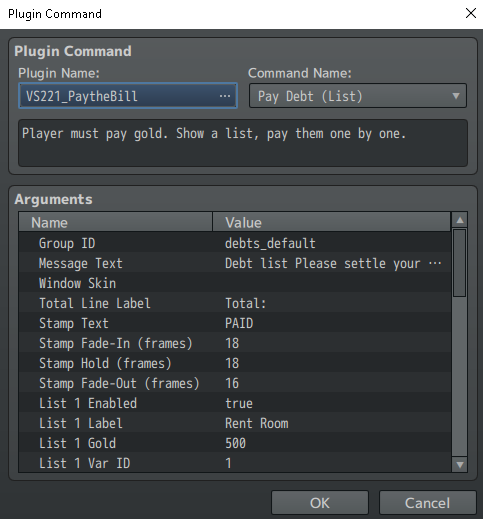Screen dimensions: 483x519
Task: Click the Arguments list scrollbar thumb
Action: [x=460, y=263]
